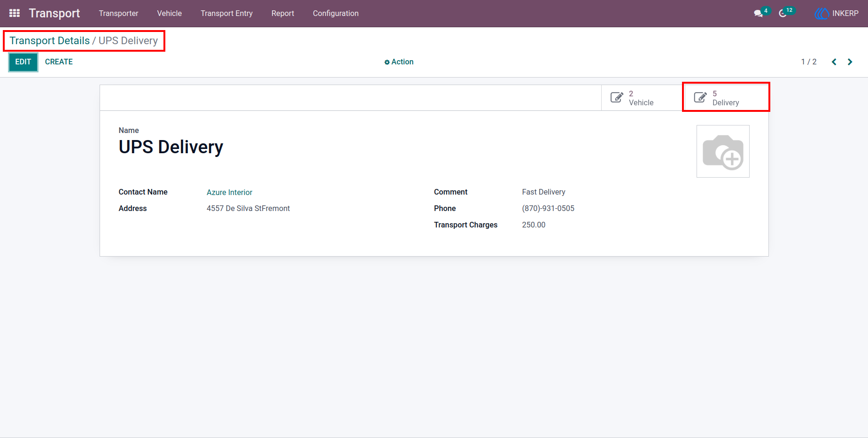Click the CREATE button
Image resolution: width=868 pixels, height=438 pixels.
coord(59,62)
